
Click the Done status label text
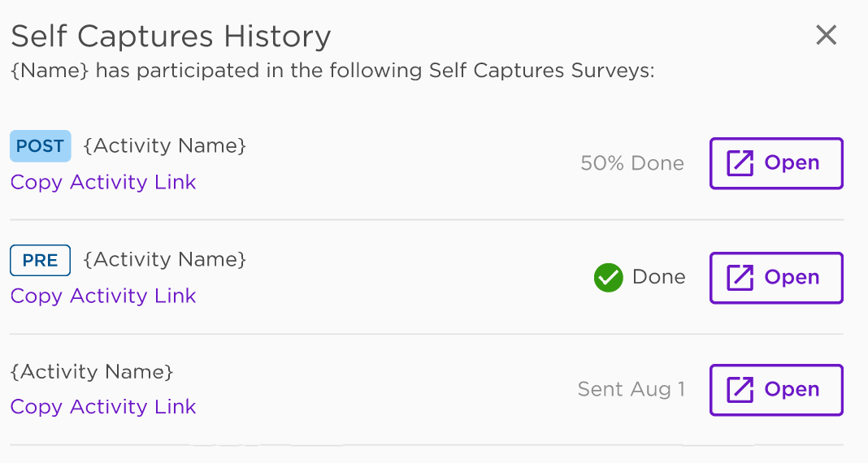coord(659,277)
